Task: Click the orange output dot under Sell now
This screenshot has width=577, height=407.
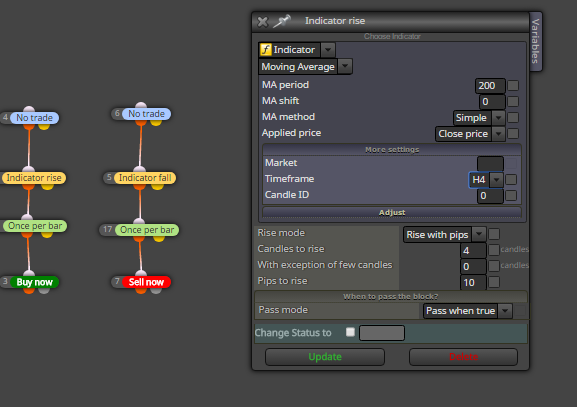Action: [x=141, y=291]
